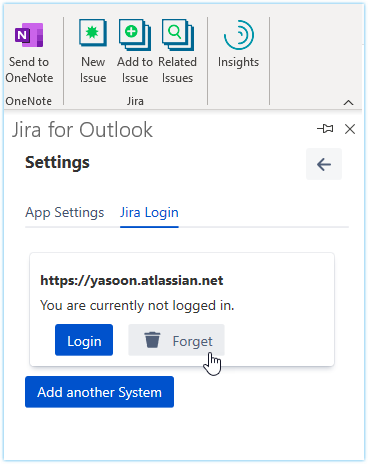Click the Jira for Outlook pane title
The height and width of the screenshot is (466, 370).
82,130
